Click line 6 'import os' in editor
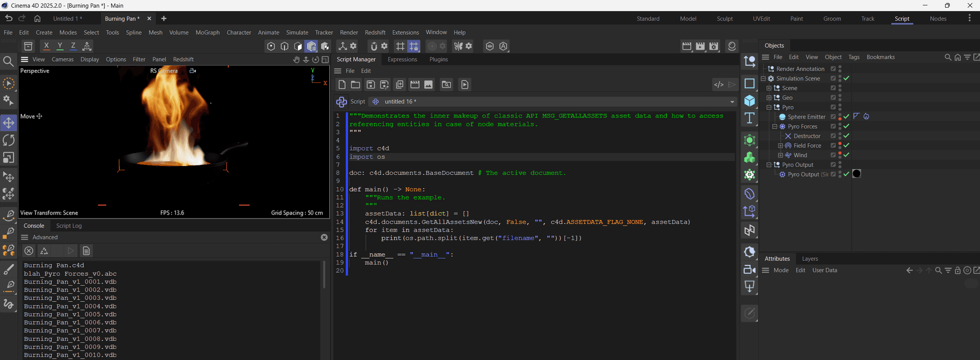Viewport: 980px width, 360px height. tap(367, 157)
